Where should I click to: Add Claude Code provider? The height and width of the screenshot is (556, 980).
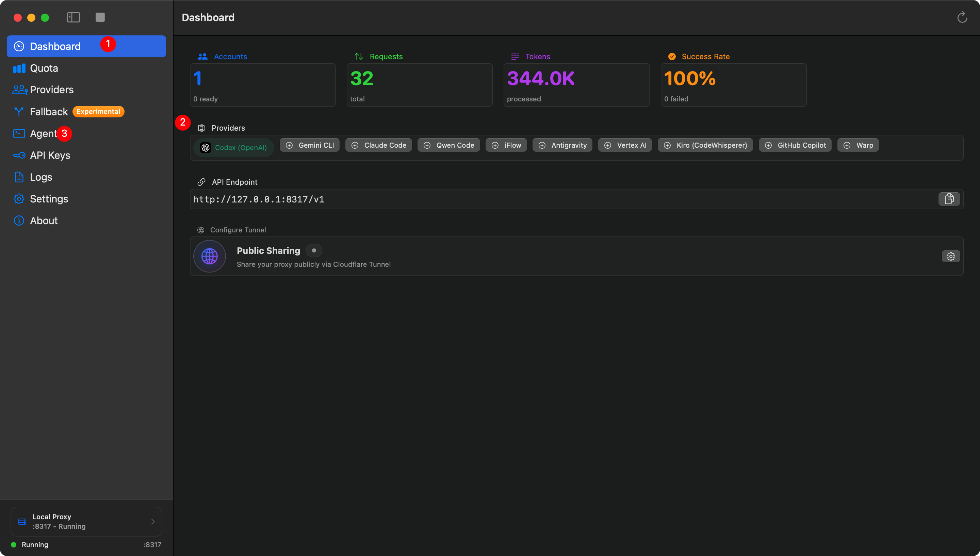click(378, 145)
